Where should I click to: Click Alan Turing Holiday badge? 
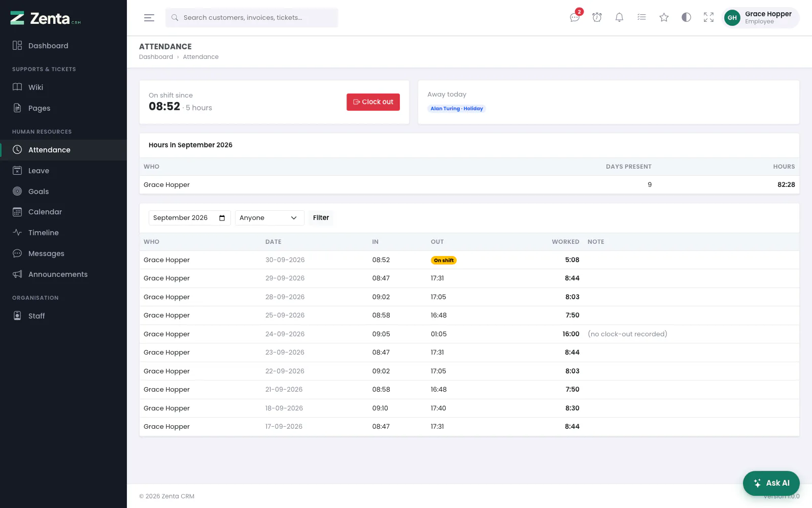457,109
